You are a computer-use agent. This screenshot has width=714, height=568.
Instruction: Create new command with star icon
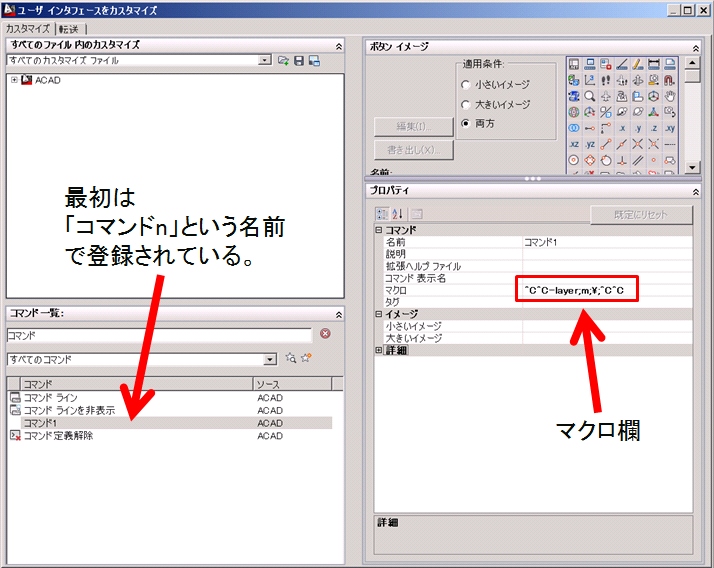(x=306, y=358)
